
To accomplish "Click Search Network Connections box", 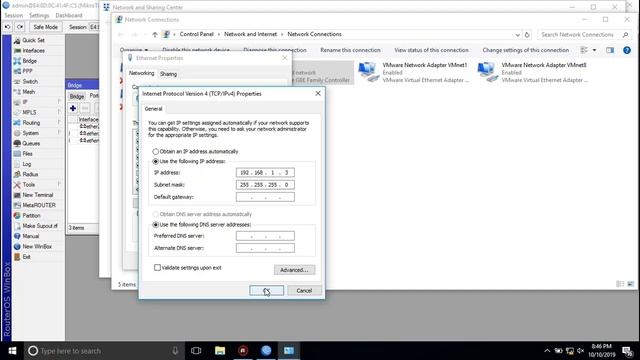I will pyautogui.click(x=584, y=35).
